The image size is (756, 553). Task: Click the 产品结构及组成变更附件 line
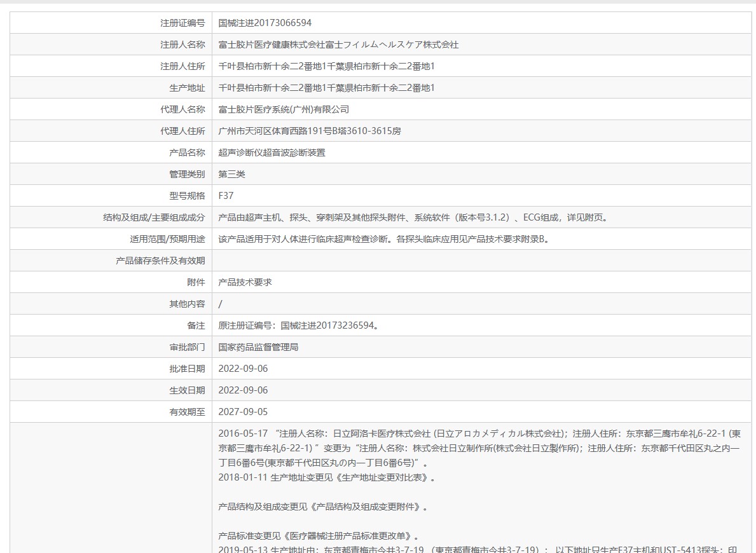tap(322, 507)
